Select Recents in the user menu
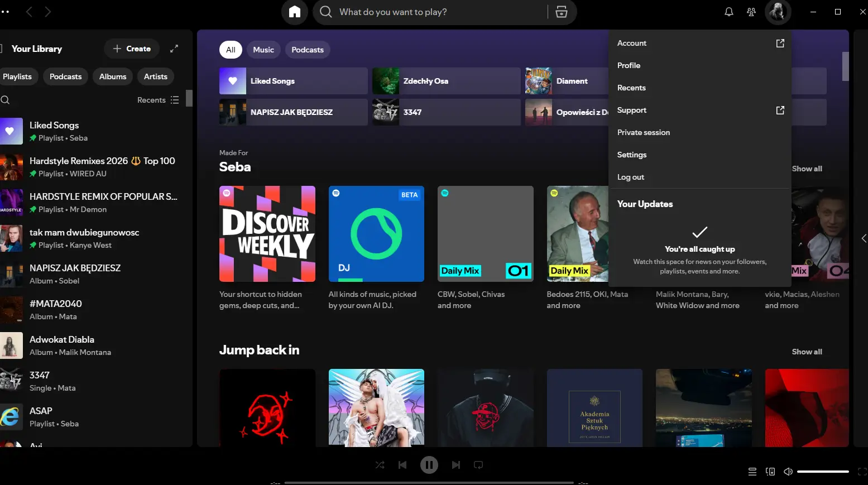Screen dimensions: 868x485 coord(700,88)
